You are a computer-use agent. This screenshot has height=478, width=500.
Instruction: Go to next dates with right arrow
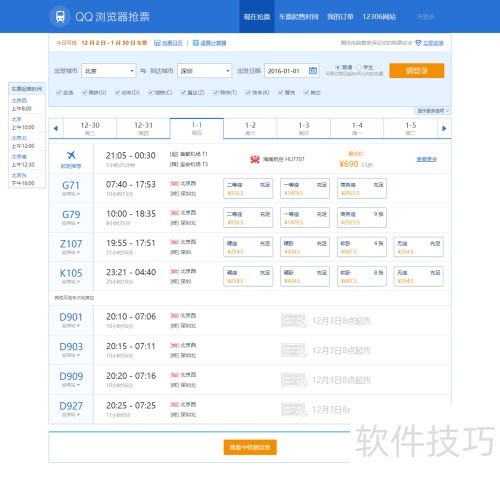[444, 128]
